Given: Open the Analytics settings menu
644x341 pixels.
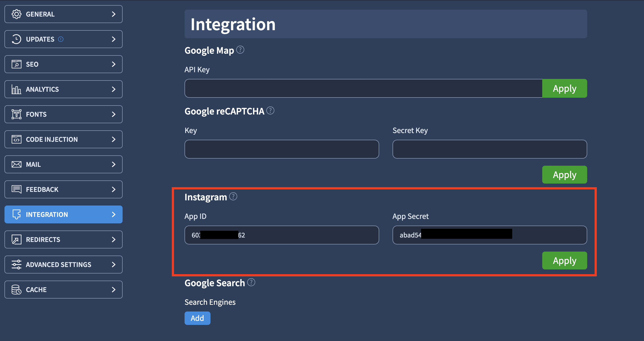Looking at the screenshot, I should [64, 89].
